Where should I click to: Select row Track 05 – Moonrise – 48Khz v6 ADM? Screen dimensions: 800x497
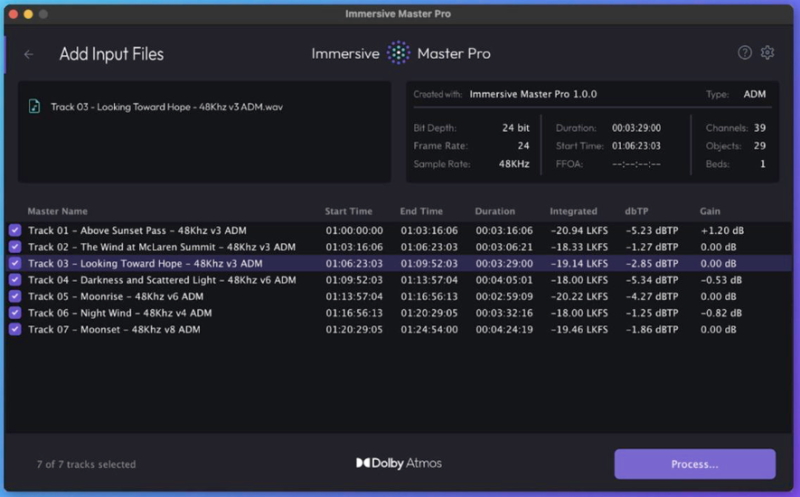coord(398,296)
